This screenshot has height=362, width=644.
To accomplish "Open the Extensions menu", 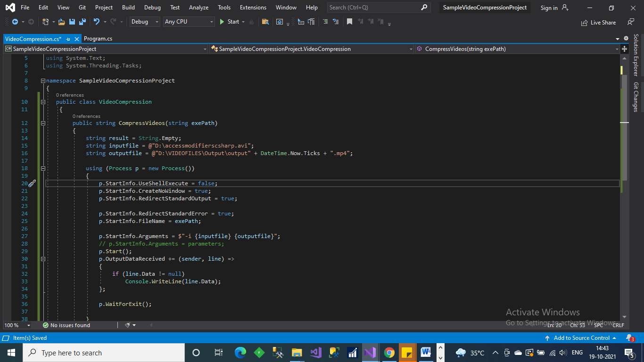I will click(253, 8).
